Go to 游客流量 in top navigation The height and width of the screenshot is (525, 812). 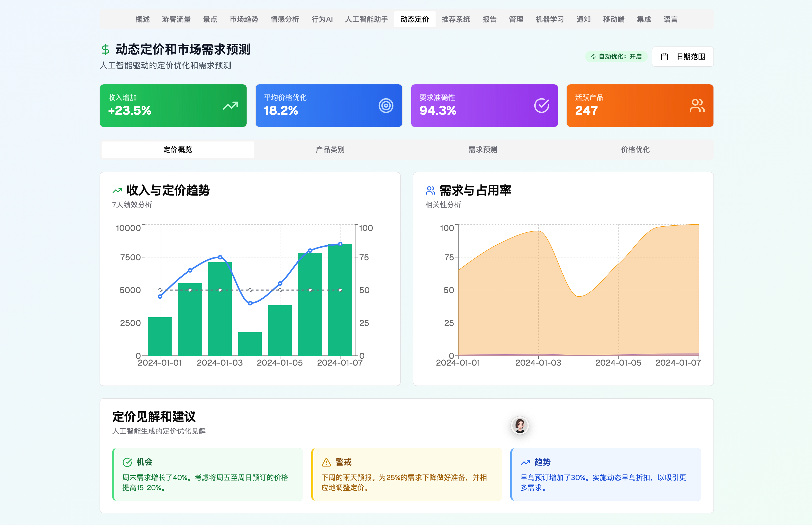(176, 19)
